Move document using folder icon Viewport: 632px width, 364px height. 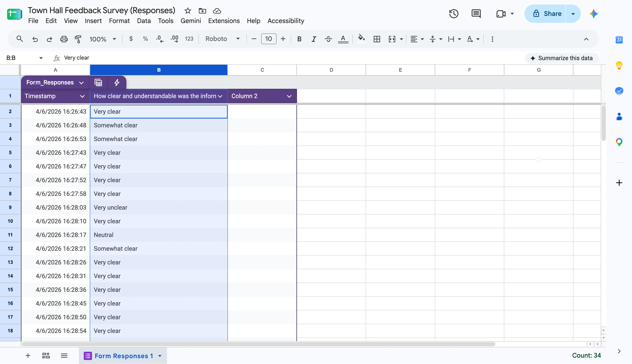click(202, 11)
